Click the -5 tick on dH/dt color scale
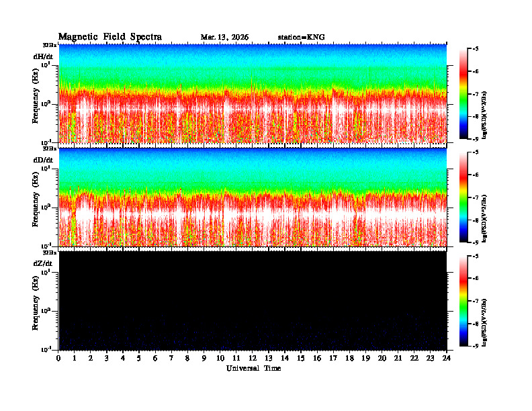Viewport: 532px width, 411px height. point(476,49)
